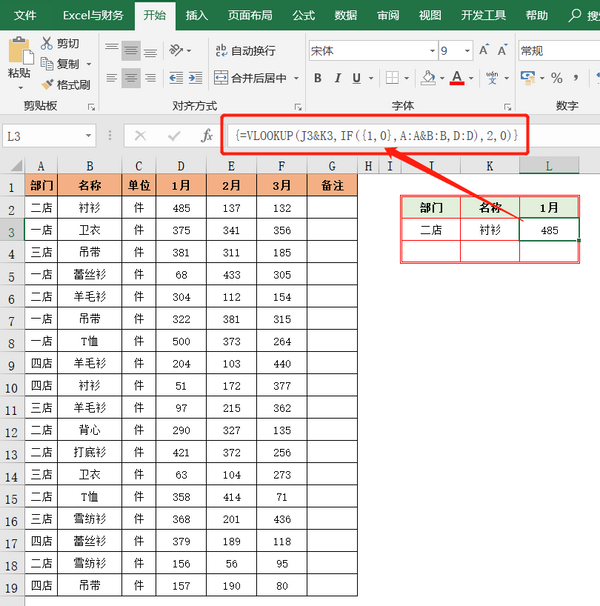Toggle Italic formatting
Screen dimensions: 600x606
pos(338,78)
